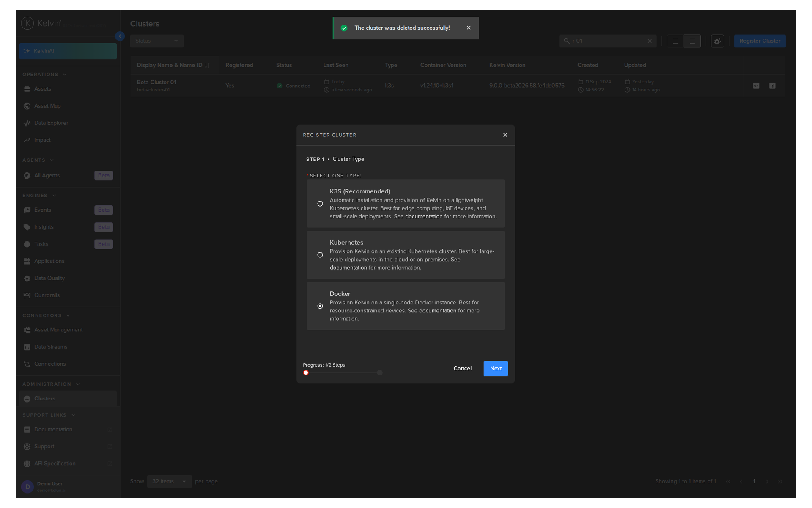Click the Tasks sidebar icon
The width and height of the screenshot is (812, 508).
(27, 244)
